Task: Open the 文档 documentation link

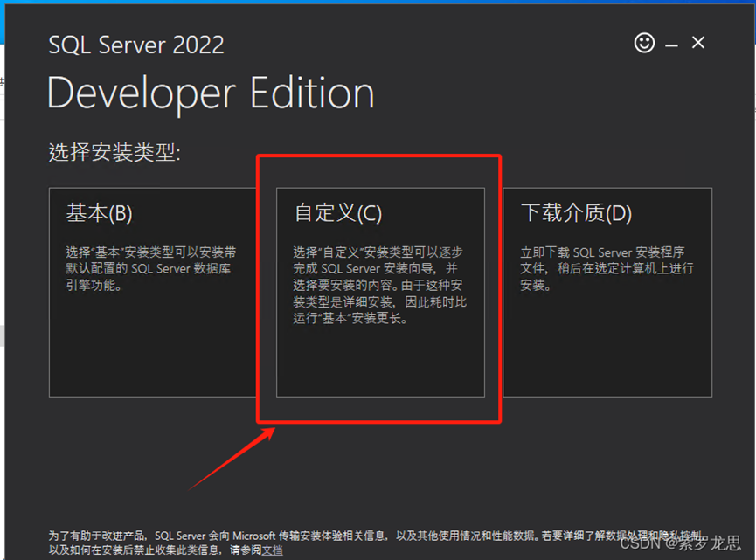Action: click(272, 550)
